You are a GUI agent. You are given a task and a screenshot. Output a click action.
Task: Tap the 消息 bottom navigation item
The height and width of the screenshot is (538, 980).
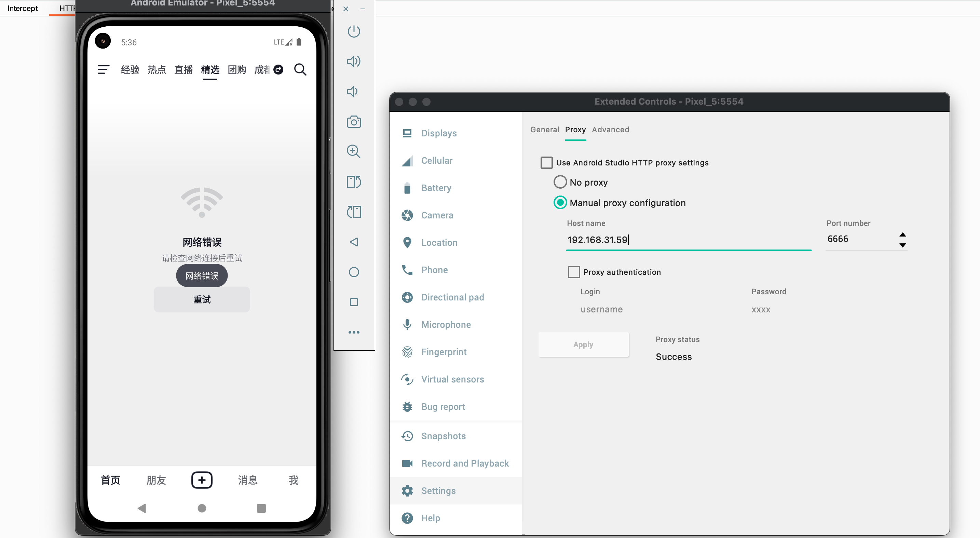248,480
